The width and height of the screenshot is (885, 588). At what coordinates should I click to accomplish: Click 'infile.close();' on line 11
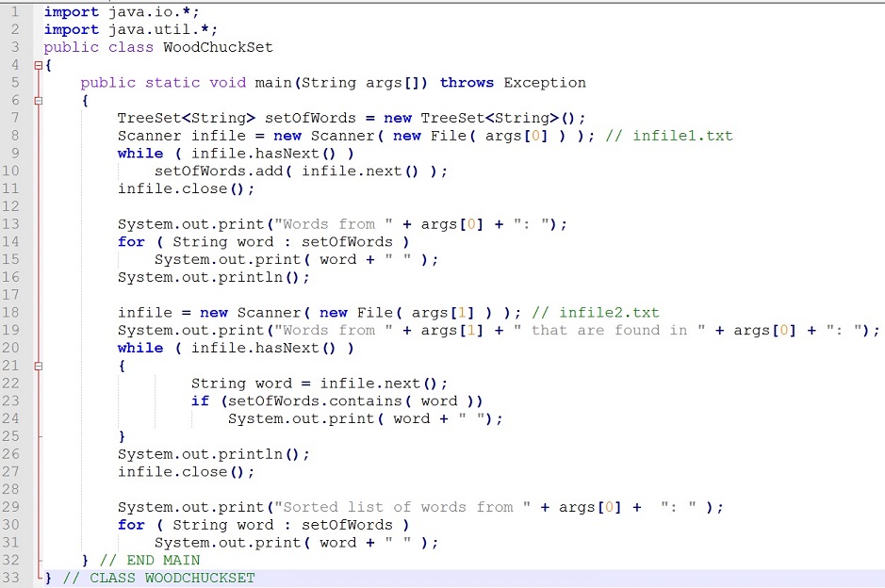pyautogui.click(x=186, y=189)
